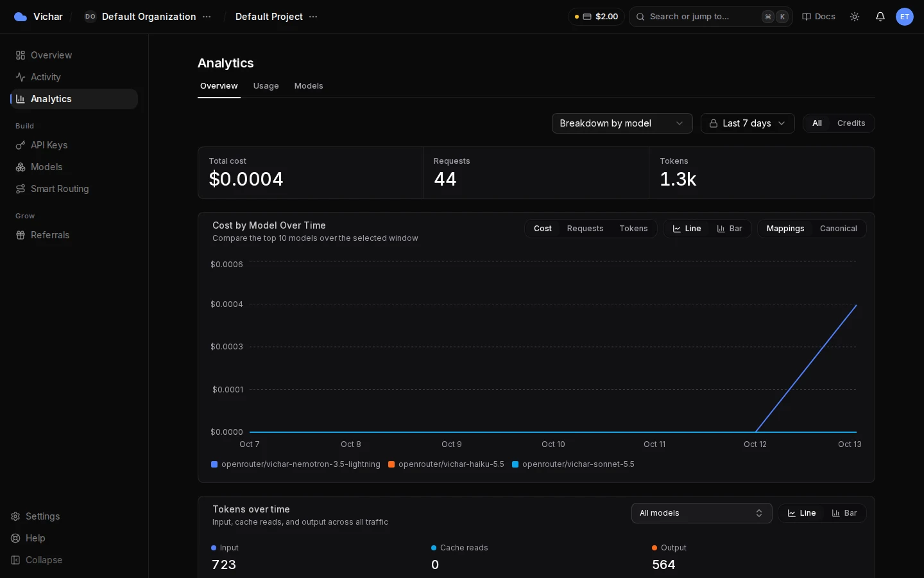Click Output tokens value 564

663,565
